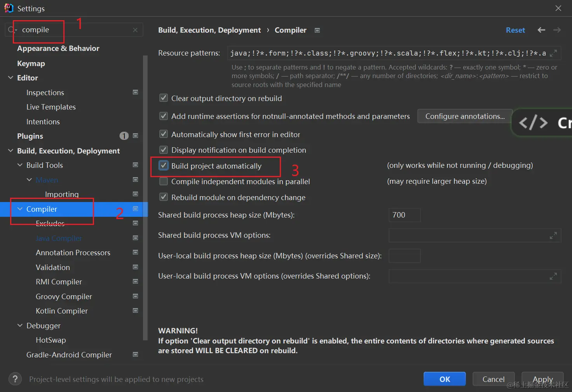Toggle Clear output directory on rebuild
Viewport: 572px width, 392px height.
[x=164, y=98]
